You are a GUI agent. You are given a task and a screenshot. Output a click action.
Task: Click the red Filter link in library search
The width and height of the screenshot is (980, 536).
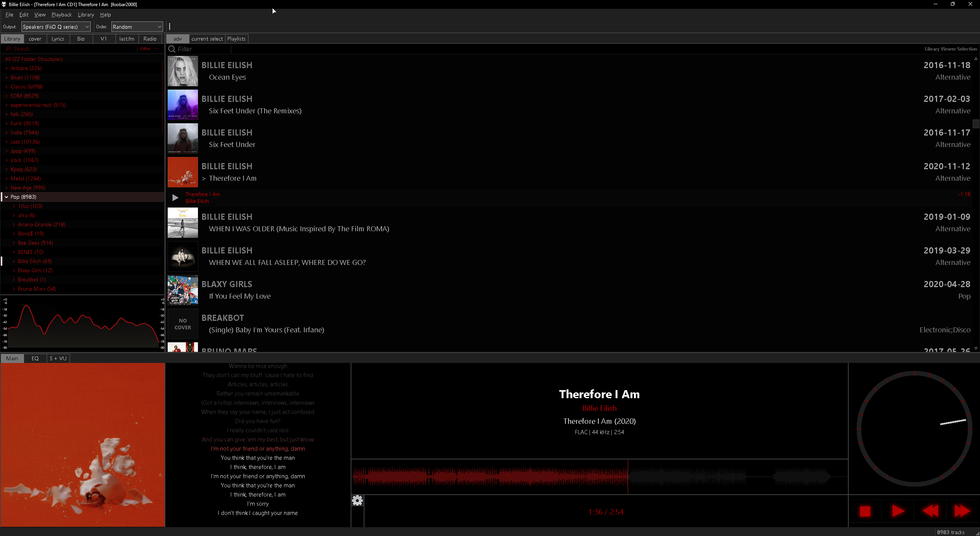(145, 49)
